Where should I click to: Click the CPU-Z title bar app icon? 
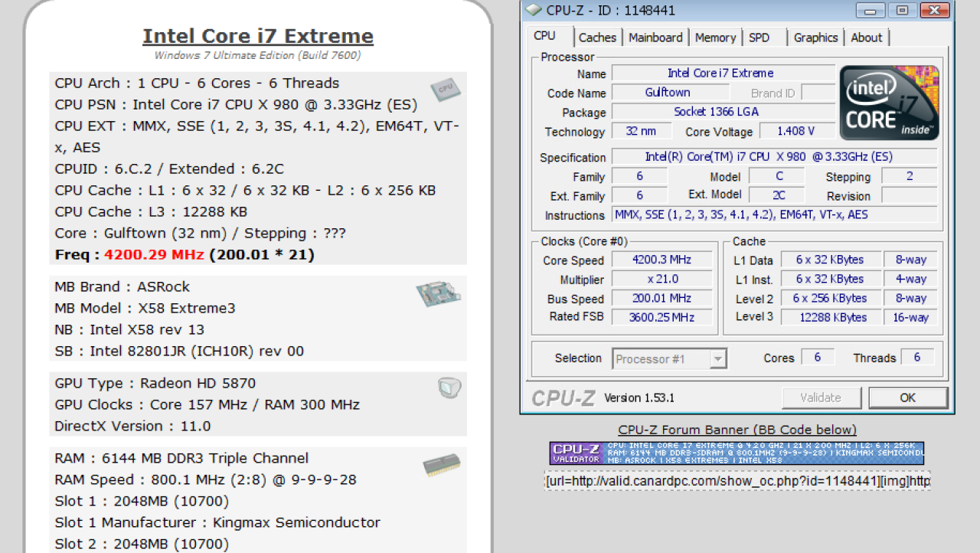(534, 10)
